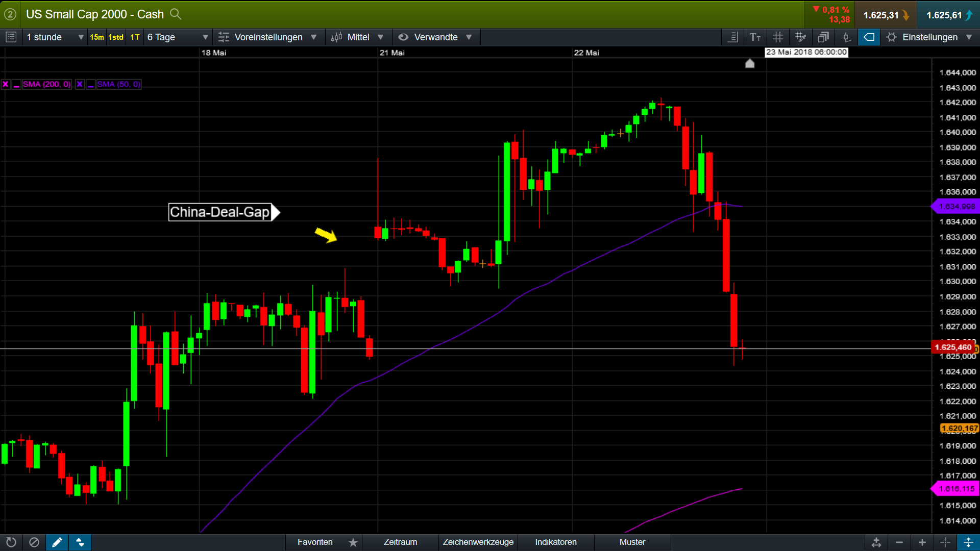The height and width of the screenshot is (551, 980).
Task: Click the China-Deal-Gap text annotation
Action: click(x=220, y=212)
